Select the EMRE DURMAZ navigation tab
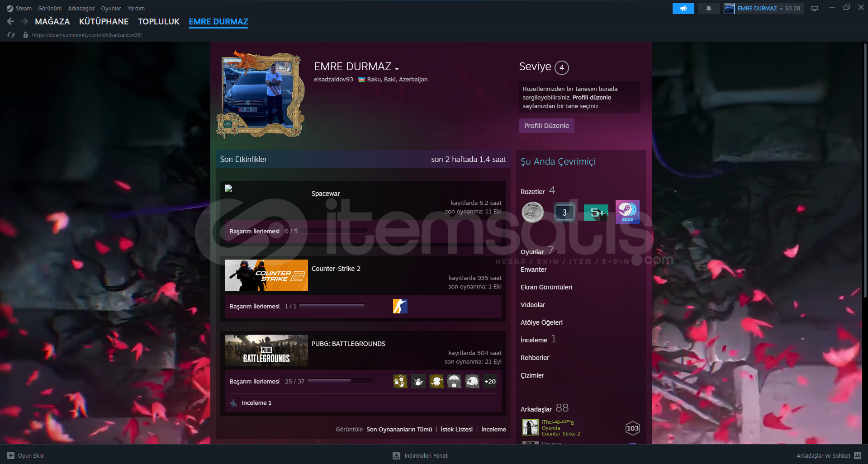 (218, 22)
